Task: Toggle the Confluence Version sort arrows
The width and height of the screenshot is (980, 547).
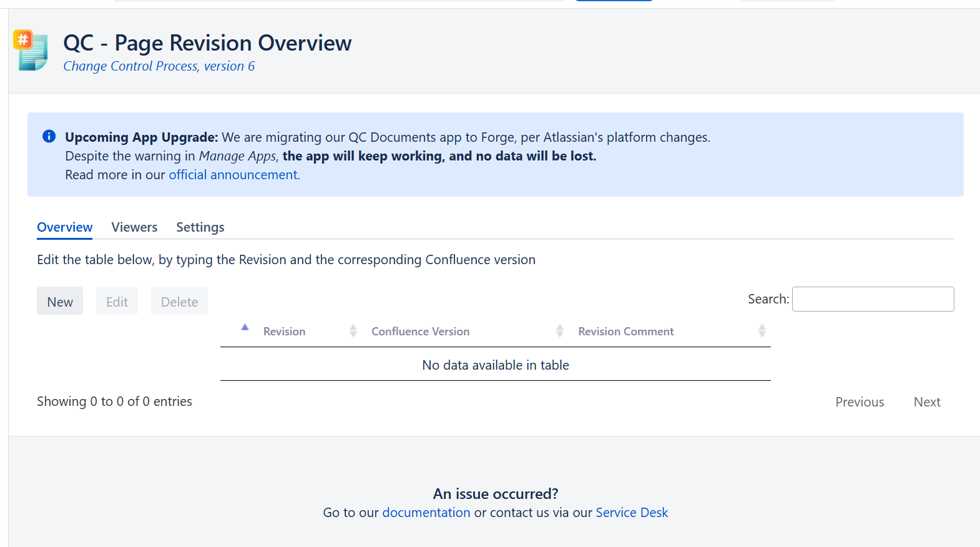Action: coord(560,331)
